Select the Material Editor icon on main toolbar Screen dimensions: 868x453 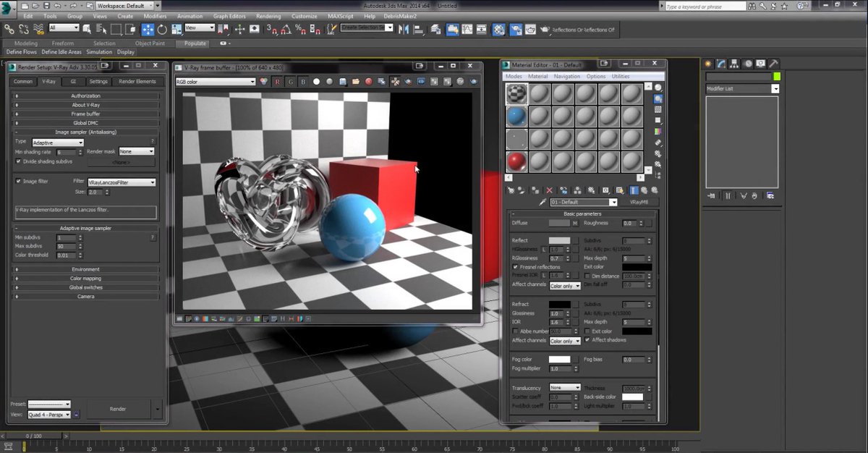498,30
